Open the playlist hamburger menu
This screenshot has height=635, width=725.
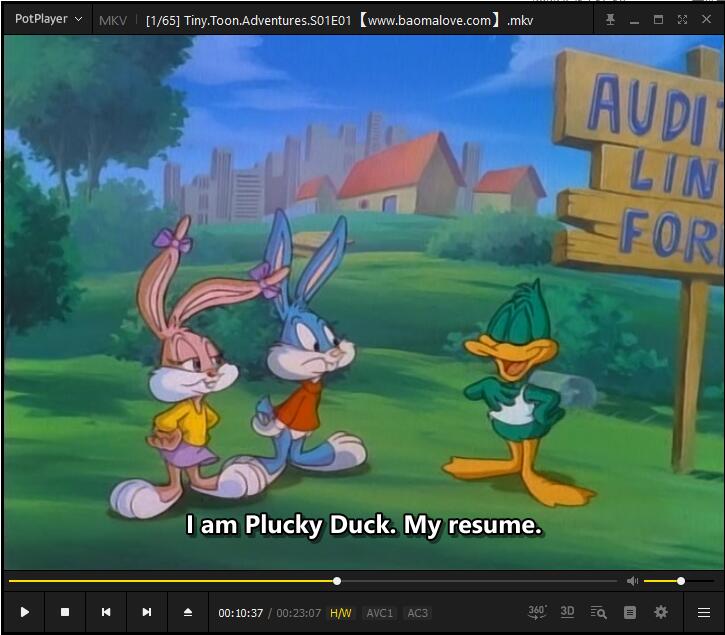pyautogui.click(x=704, y=612)
